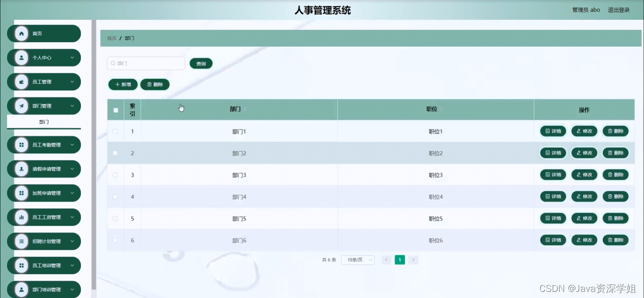The width and height of the screenshot is (644, 298).
Task: Select page 1 in pagination
Action: point(400,260)
